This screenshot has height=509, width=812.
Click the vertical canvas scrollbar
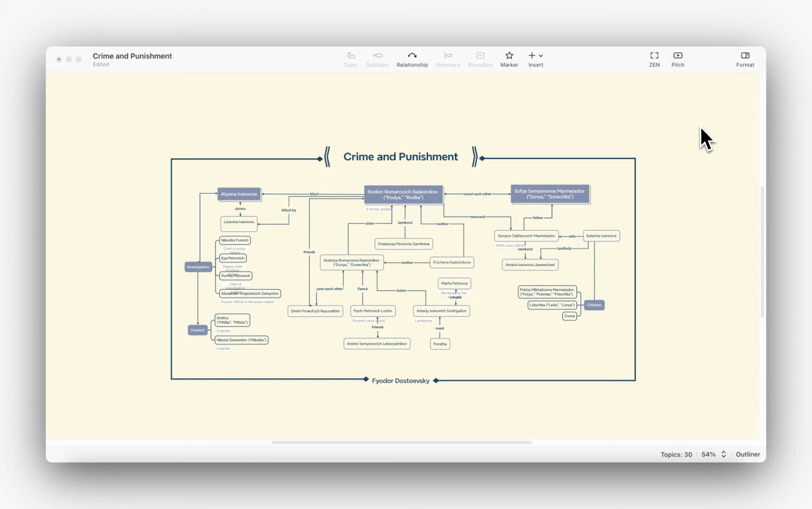pyautogui.click(x=763, y=252)
